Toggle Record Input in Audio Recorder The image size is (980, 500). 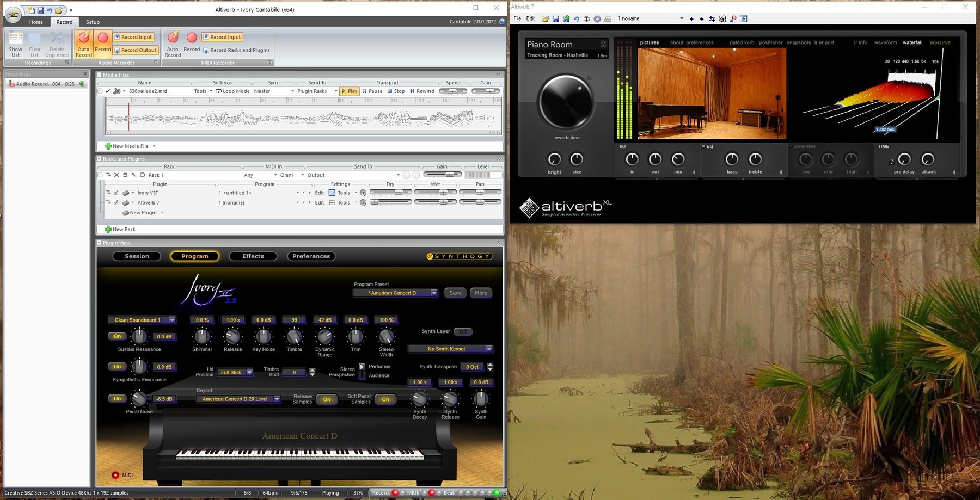pos(133,37)
